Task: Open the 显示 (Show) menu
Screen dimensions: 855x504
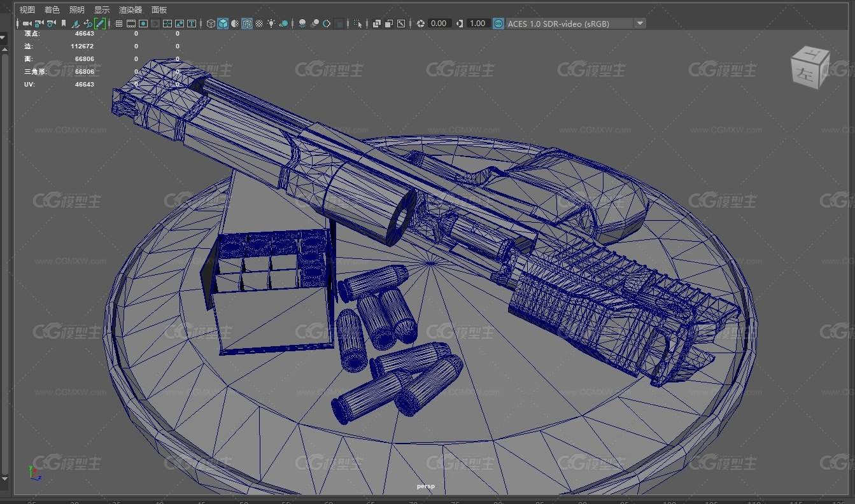Action: coord(101,10)
